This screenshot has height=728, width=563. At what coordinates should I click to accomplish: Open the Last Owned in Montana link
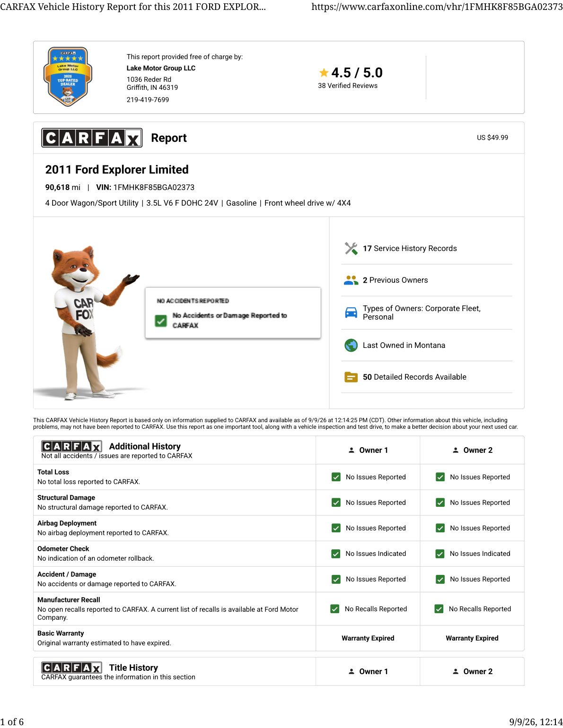pos(404,346)
